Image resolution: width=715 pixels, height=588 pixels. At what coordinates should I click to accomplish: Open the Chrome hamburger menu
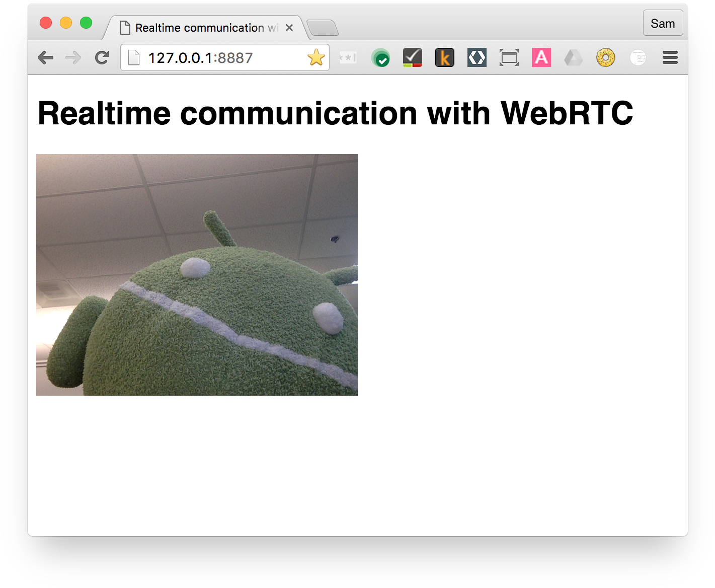pos(670,57)
